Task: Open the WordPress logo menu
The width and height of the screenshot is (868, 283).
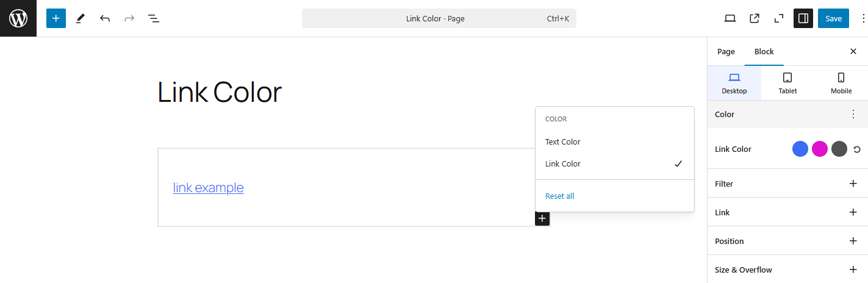Action: click(18, 18)
